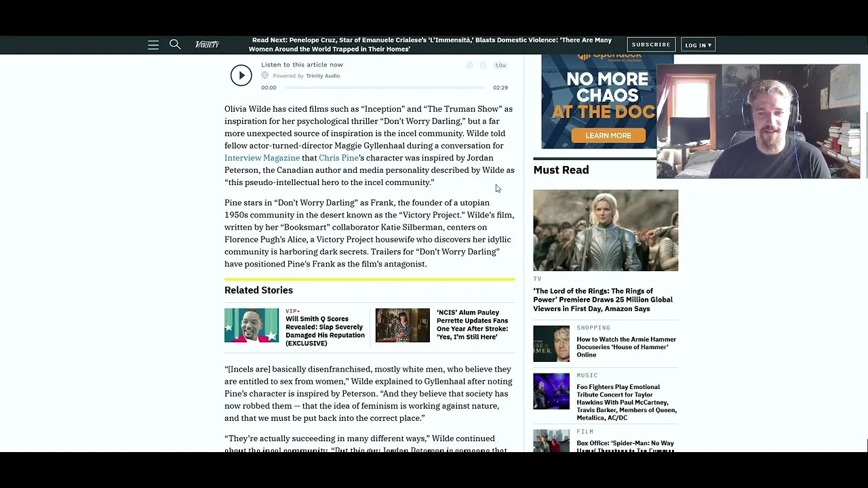This screenshot has width=868, height=488.
Task: Open the Rings of Power Premiere headline
Action: click(603, 300)
